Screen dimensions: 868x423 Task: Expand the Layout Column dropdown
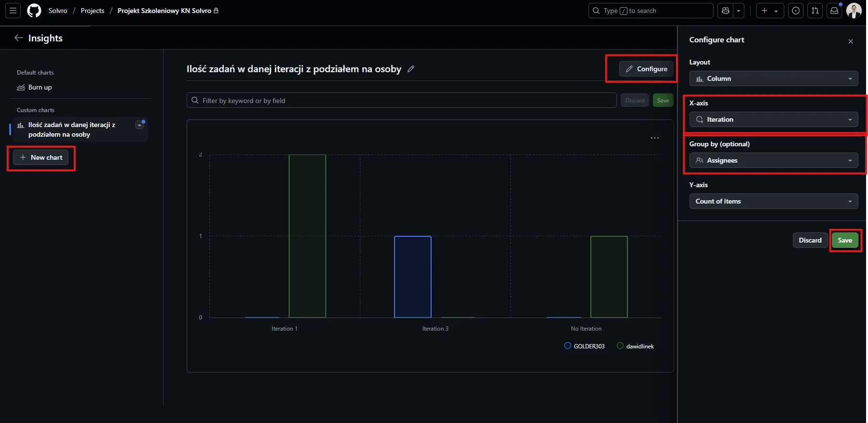(773, 78)
